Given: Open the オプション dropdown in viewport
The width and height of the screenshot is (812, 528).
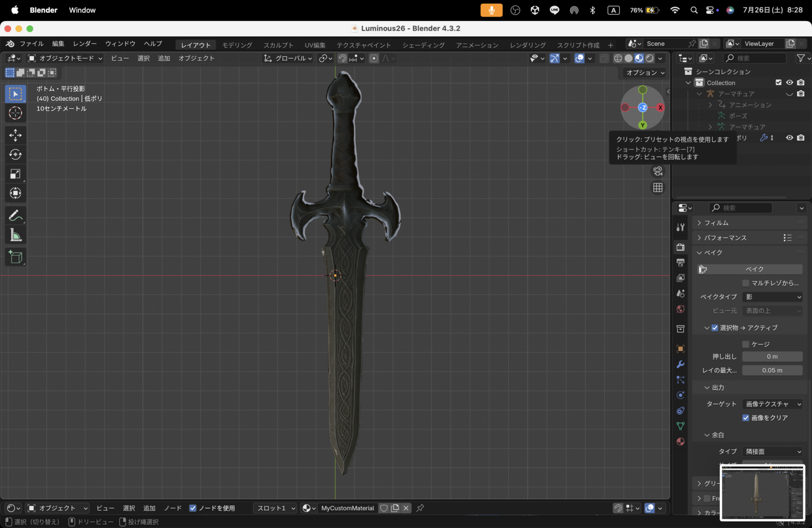Looking at the screenshot, I should coord(645,72).
